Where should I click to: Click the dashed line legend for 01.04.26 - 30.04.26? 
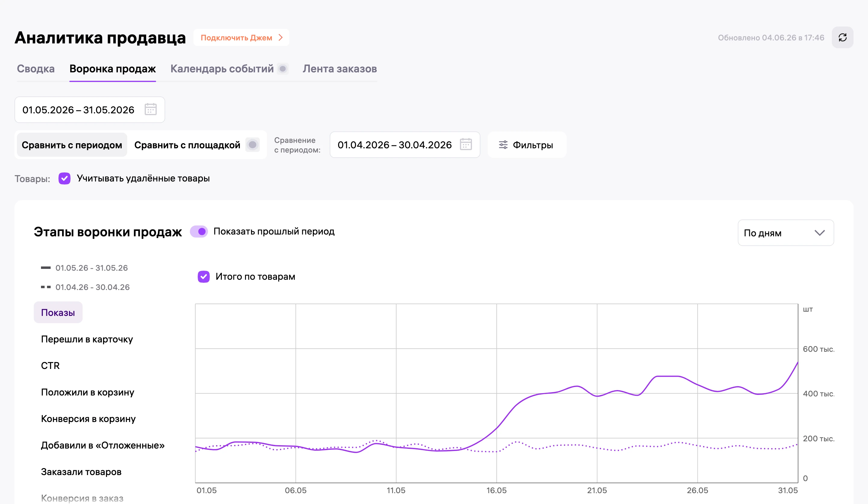[x=46, y=287]
